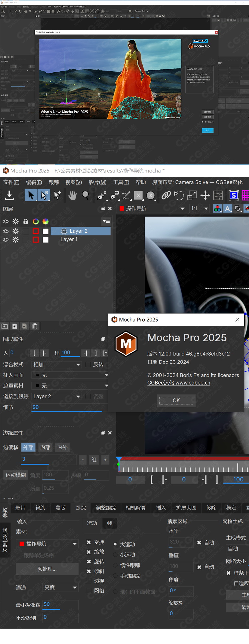Select the Pick Both arrow tool with B
Viewport: 249px width, 644px height.
pos(44,195)
